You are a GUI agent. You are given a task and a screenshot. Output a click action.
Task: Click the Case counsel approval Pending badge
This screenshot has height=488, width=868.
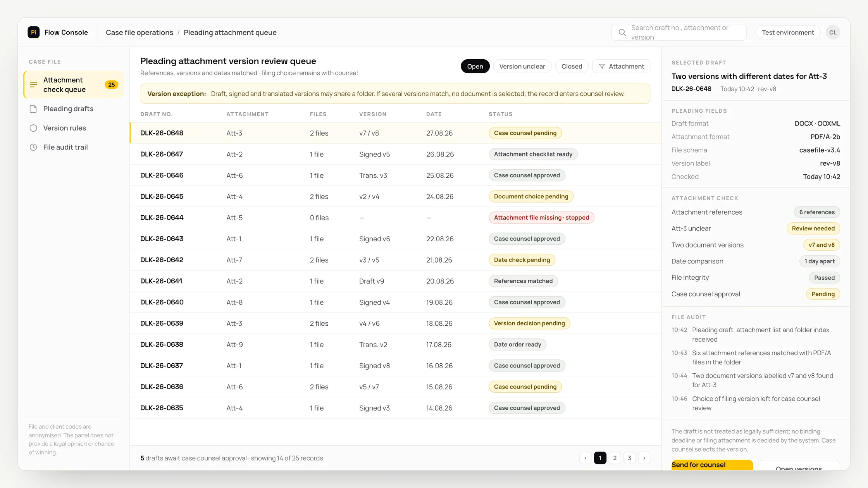tap(823, 294)
